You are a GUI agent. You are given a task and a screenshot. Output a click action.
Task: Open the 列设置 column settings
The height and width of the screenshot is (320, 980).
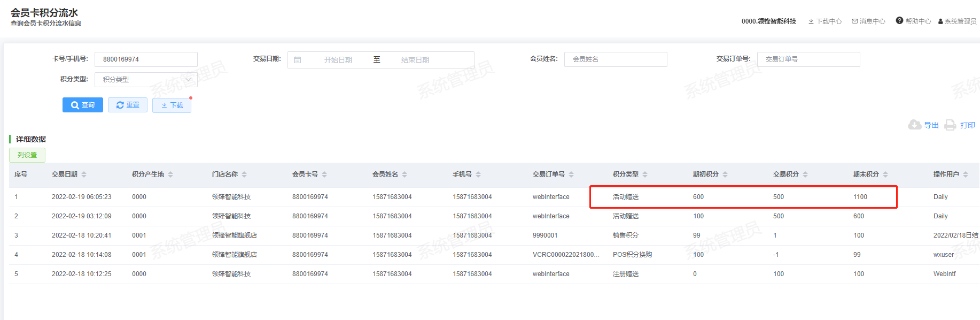click(27, 155)
